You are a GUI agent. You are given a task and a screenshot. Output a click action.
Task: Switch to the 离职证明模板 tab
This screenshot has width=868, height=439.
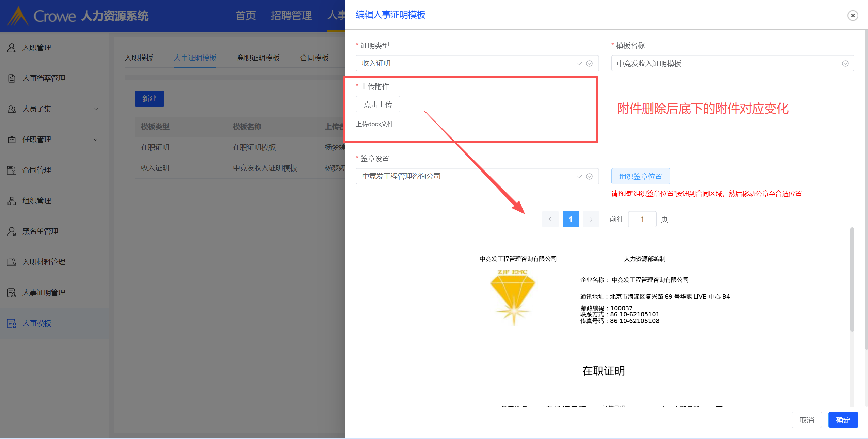click(x=258, y=58)
